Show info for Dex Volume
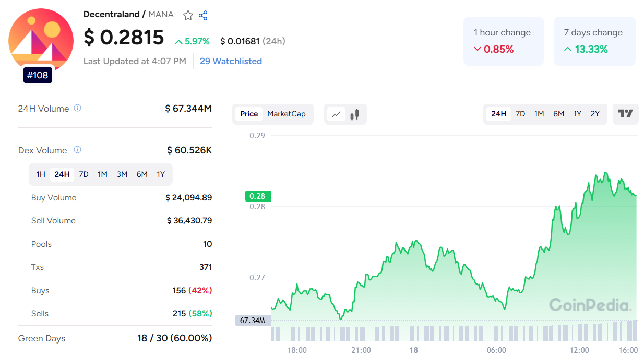The width and height of the screenshot is (644, 355). (77, 150)
